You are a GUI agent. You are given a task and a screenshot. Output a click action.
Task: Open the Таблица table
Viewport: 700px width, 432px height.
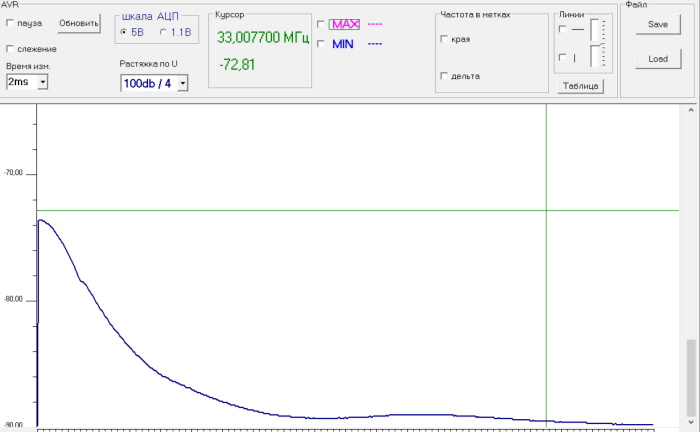580,86
